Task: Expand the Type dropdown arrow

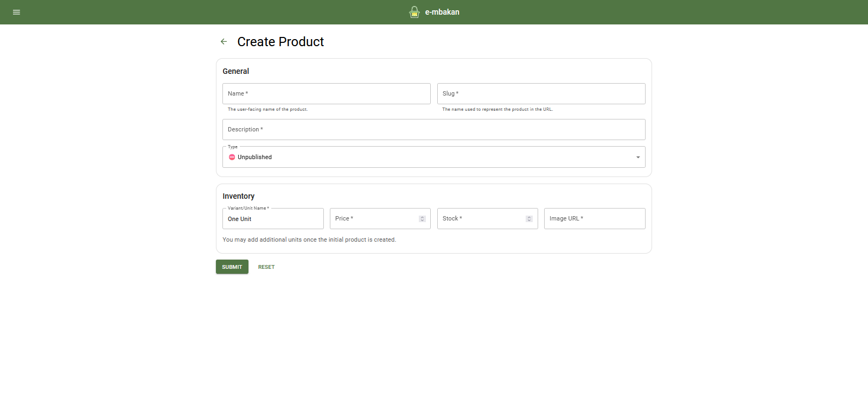Action: [637, 157]
